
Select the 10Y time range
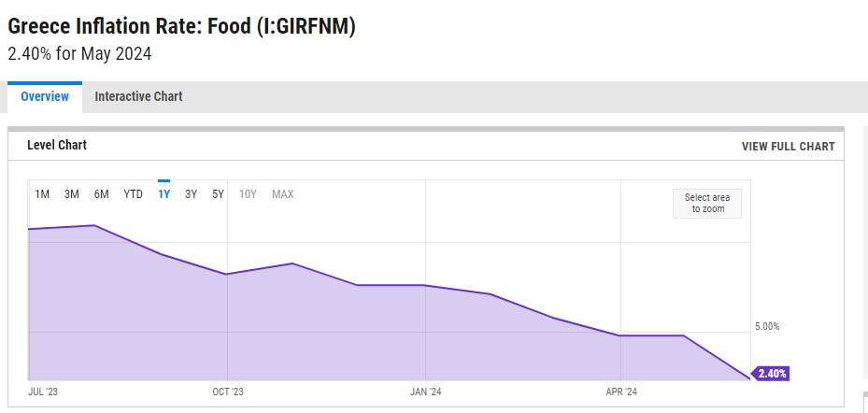pos(248,194)
